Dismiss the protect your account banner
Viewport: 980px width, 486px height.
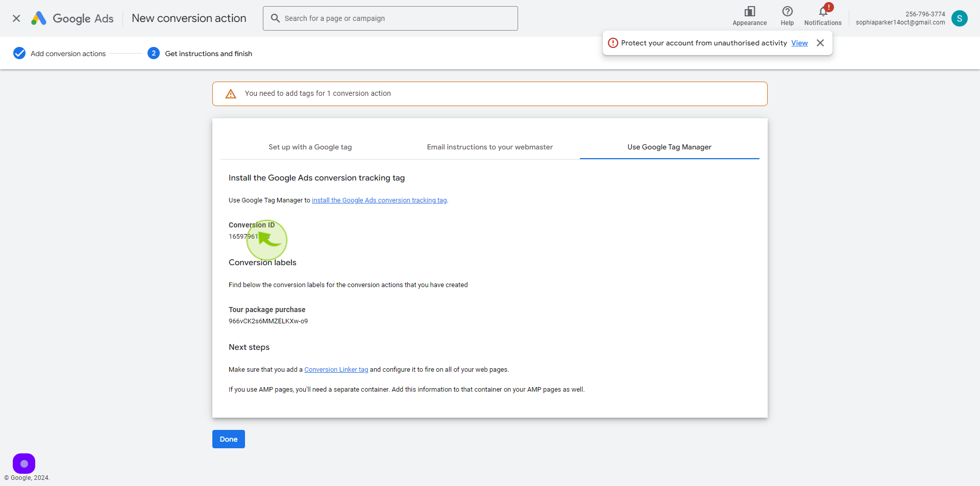click(x=820, y=43)
